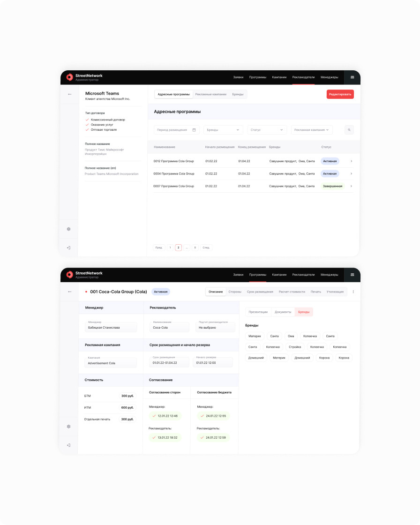420x525 pixels.
Task: Open the Менеджер field showing Бабицкая Станислава
Action: tap(111, 326)
